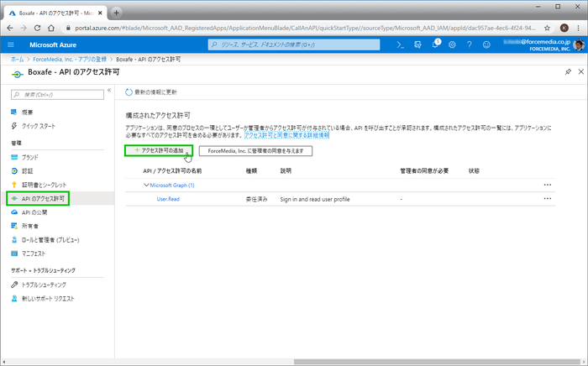This screenshot has height=366, width=588.
Task: Click アクセス許可の追加 button
Action: tap(159, 150)
